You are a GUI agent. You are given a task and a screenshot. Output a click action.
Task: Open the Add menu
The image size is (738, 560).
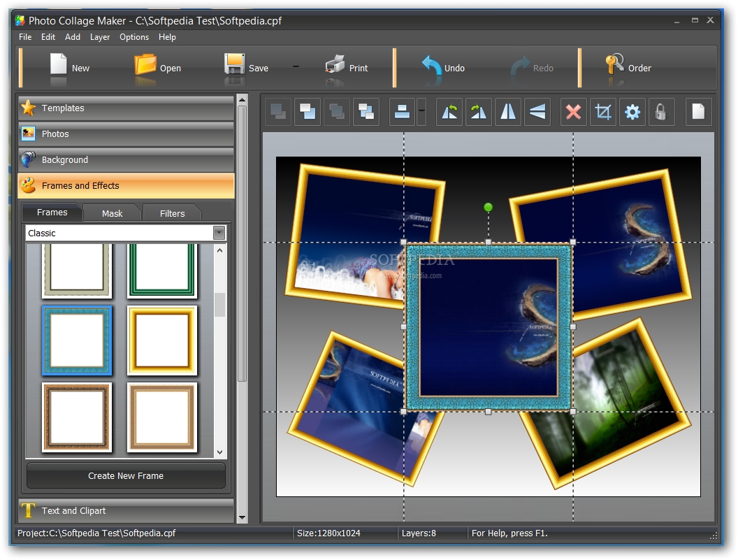tap(73, 37)
